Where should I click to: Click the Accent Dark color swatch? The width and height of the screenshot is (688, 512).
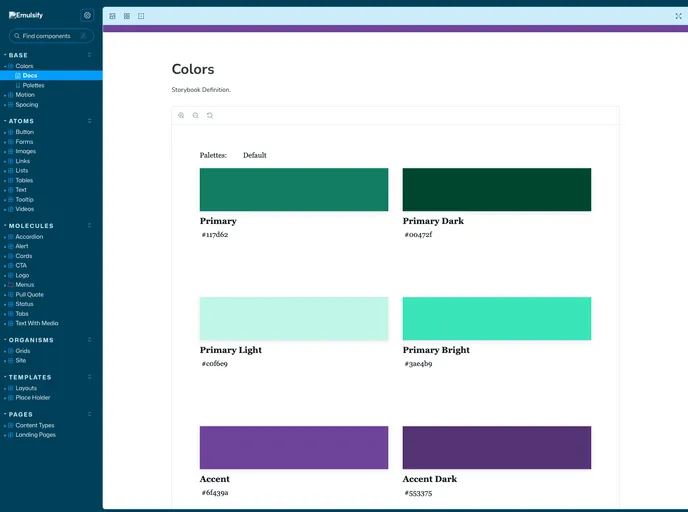point(497,448)
